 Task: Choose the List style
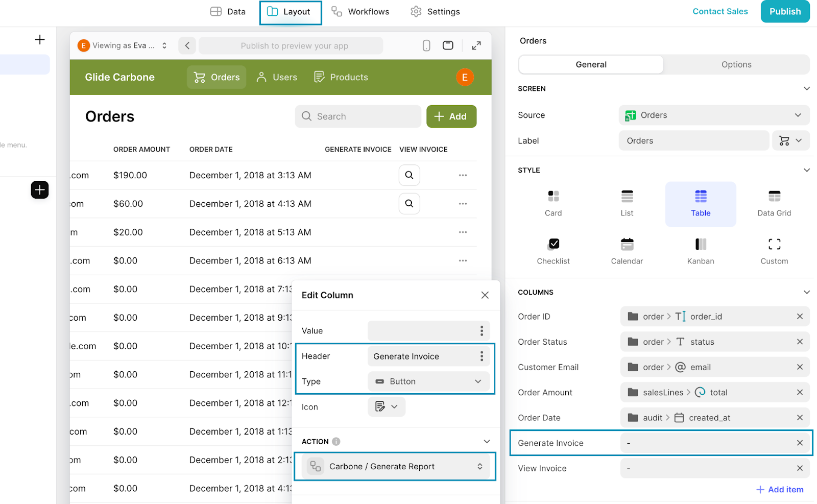click(x=627, y=204)
